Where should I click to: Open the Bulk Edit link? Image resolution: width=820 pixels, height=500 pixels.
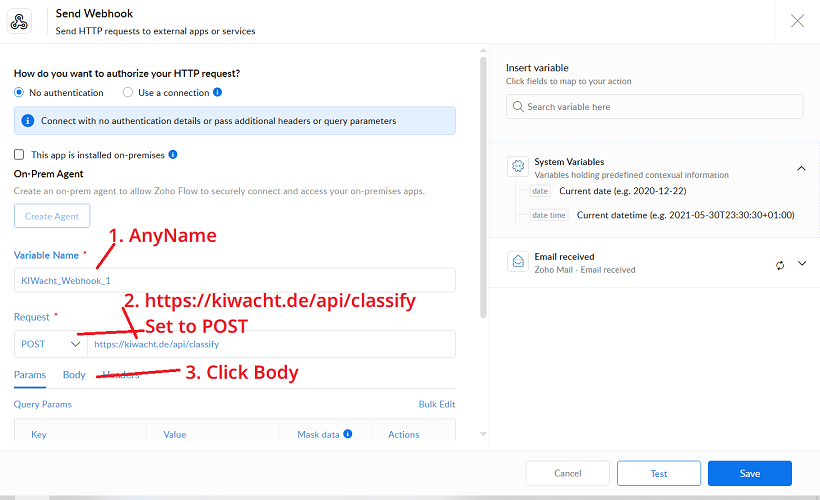pyautogui.click(x=436, y=405)
